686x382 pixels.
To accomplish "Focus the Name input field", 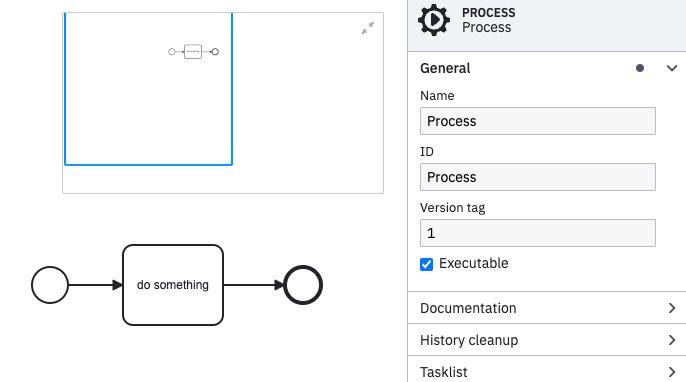I will point(538,121).
